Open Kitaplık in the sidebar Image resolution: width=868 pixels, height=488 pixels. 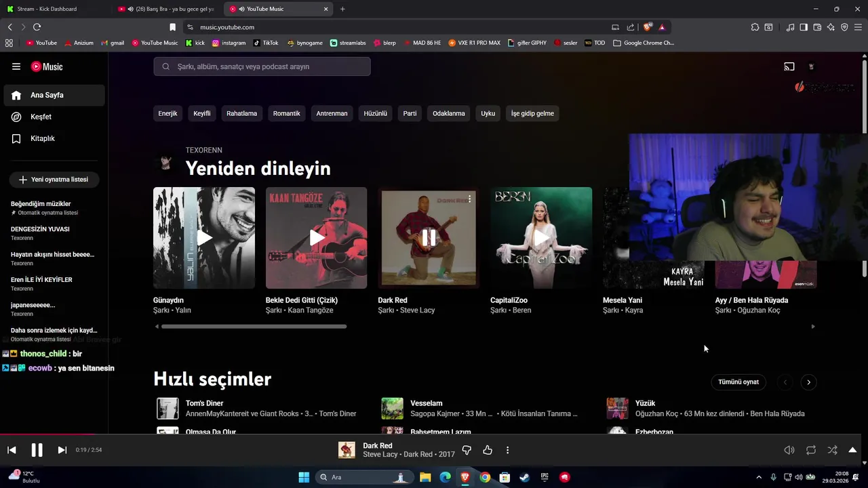pos(54,139)
